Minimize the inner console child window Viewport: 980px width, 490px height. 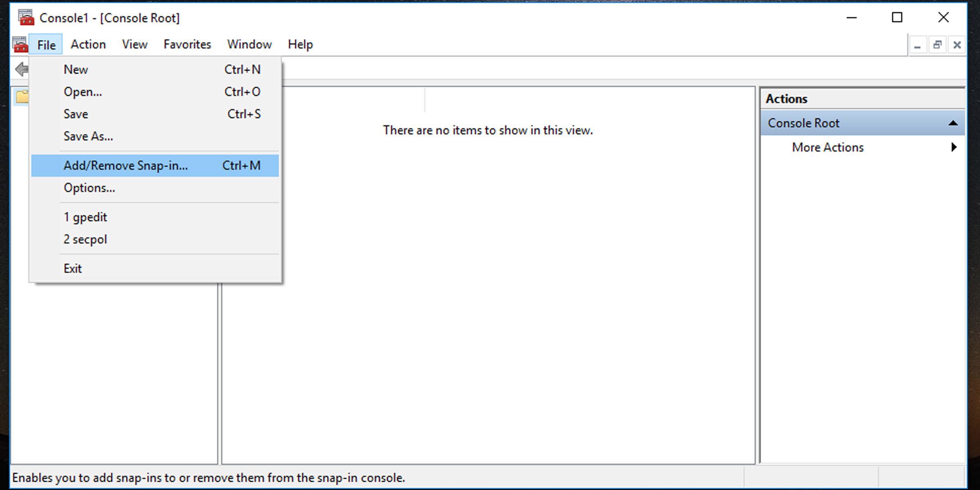coord(918,45)
